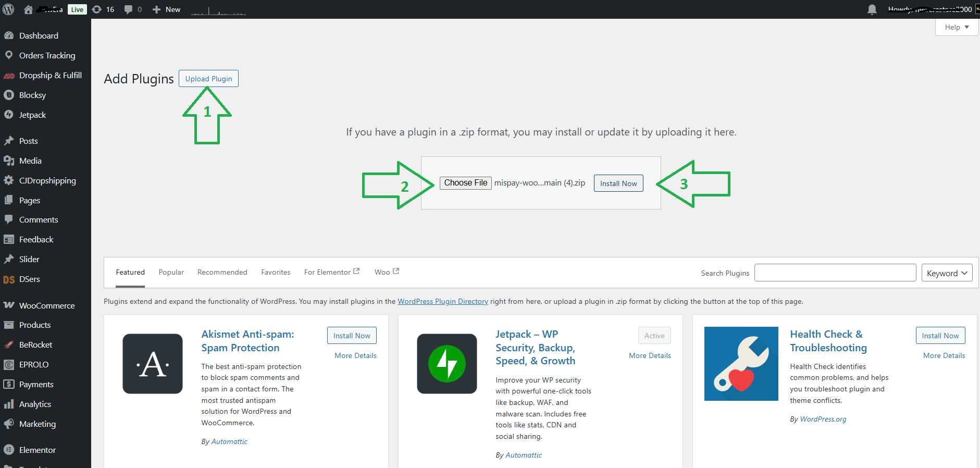Click the Feedback sidebar icon
Screen dimensions: 980x468
[x=9, y=239]
